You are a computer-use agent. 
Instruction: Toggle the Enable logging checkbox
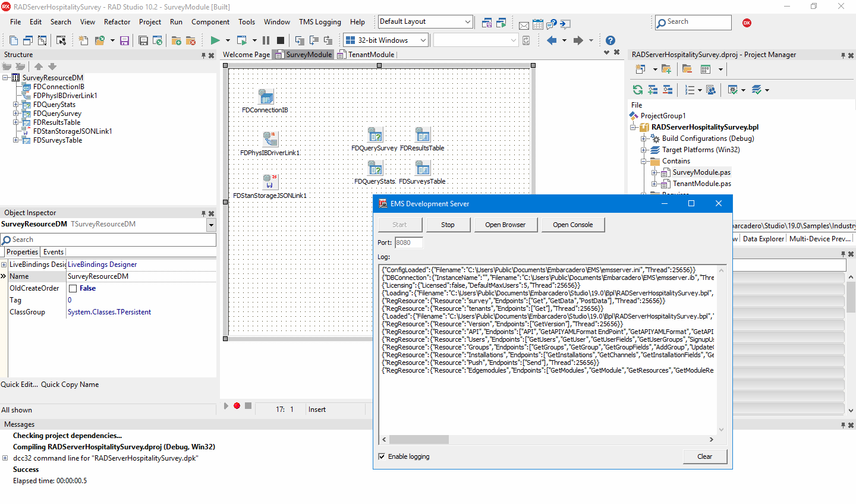pos(382,456)
